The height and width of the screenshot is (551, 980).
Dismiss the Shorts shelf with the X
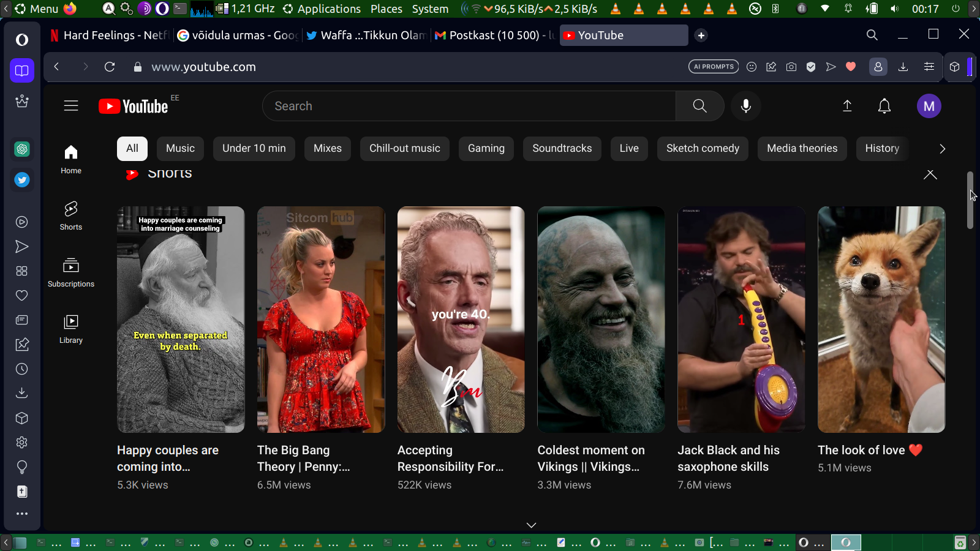pyautogui.click(x=930, y=174)
